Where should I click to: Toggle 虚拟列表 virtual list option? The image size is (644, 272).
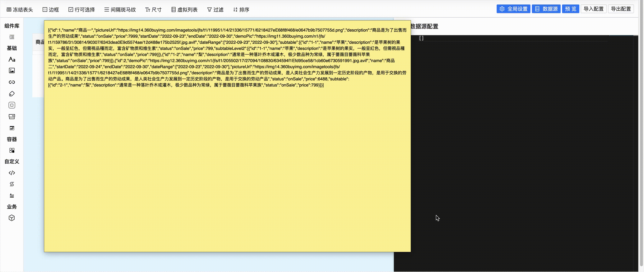185,10
